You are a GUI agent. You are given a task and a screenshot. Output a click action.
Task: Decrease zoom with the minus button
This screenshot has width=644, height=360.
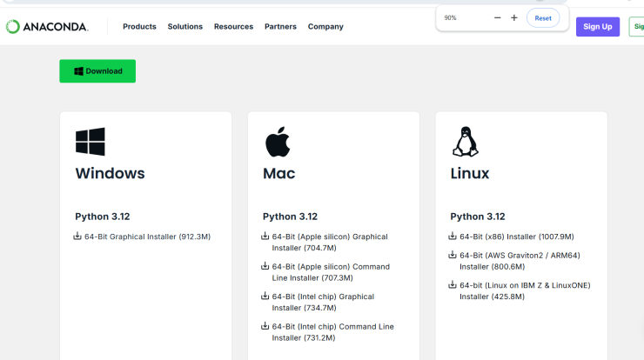[498, 17]
